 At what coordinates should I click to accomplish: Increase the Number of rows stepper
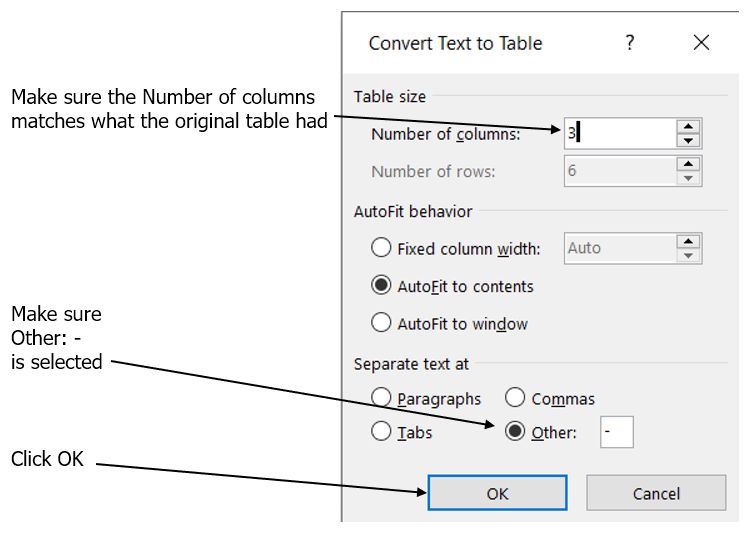pos(688,163)
